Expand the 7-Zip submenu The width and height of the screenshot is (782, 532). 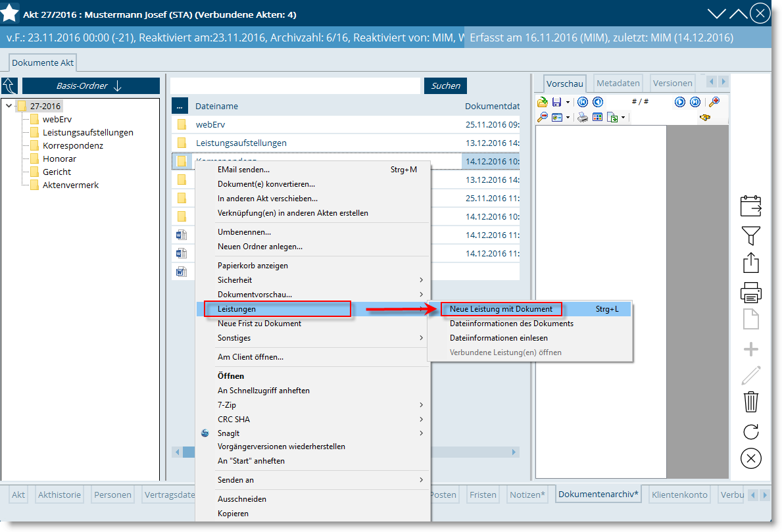[422, 405]
